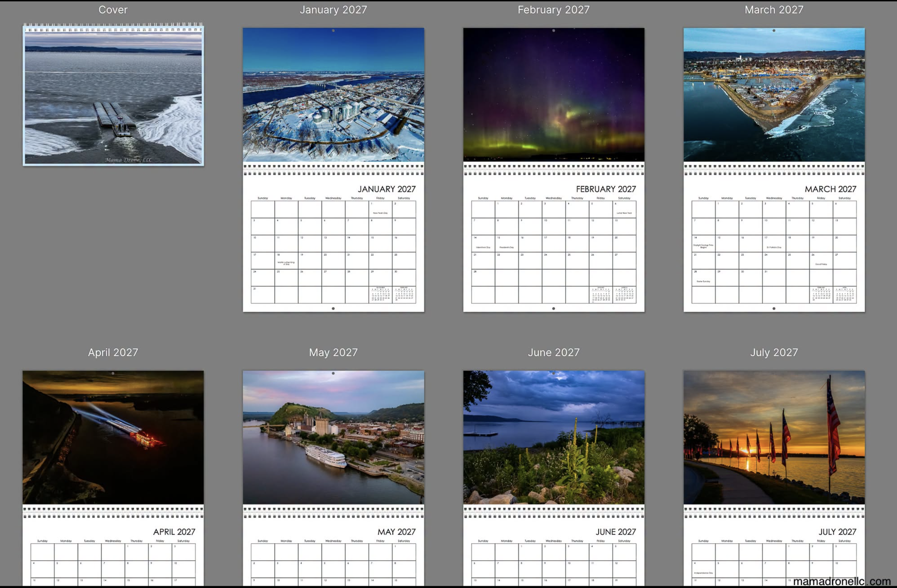Click the MARCH 2027 grid heading
This screenshot has height=588, width=897.
click(x=831, y=189)
